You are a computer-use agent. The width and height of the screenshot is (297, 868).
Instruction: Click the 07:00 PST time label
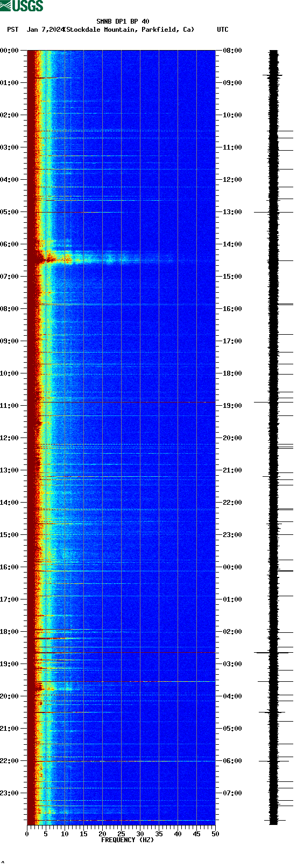coord(10,277)
